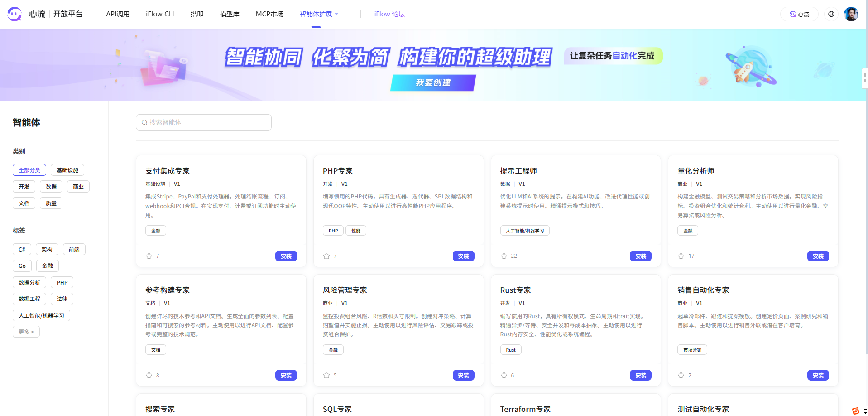
Task: Star the 提示工程师 agent
Action: coord(504,256)
